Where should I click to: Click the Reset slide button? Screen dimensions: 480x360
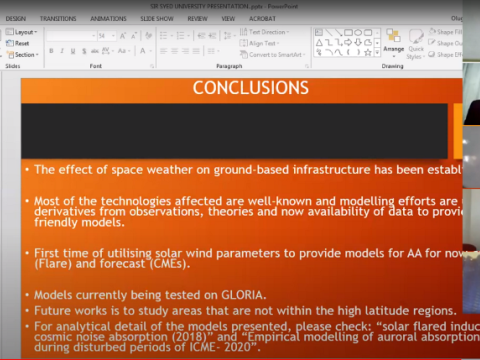click(x=18, y=43)
